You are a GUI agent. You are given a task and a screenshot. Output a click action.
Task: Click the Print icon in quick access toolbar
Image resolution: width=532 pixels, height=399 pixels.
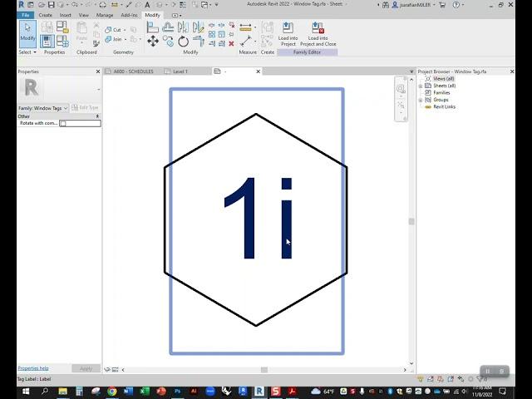coord(102,5)
